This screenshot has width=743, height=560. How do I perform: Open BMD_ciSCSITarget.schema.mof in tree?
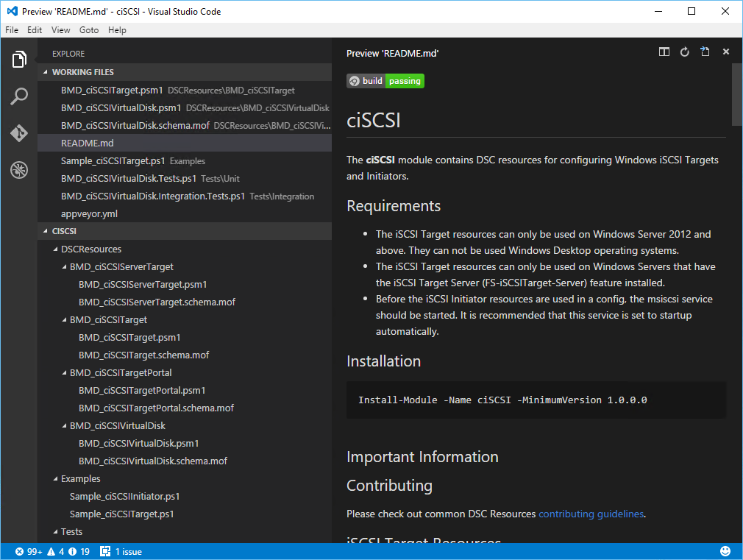pyautogui.click(x=185, y=355)
